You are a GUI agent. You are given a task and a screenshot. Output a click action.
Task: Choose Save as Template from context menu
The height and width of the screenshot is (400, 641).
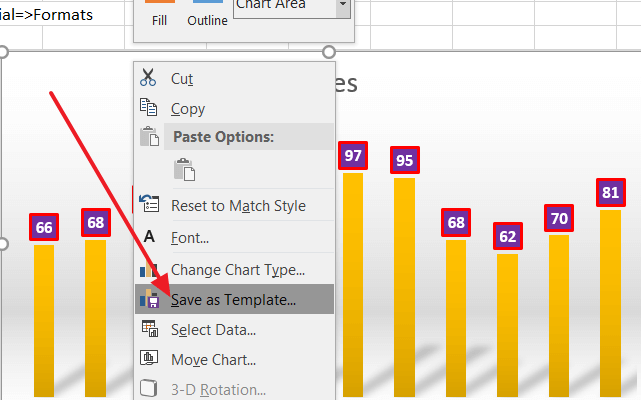click(x=234, y=299)
